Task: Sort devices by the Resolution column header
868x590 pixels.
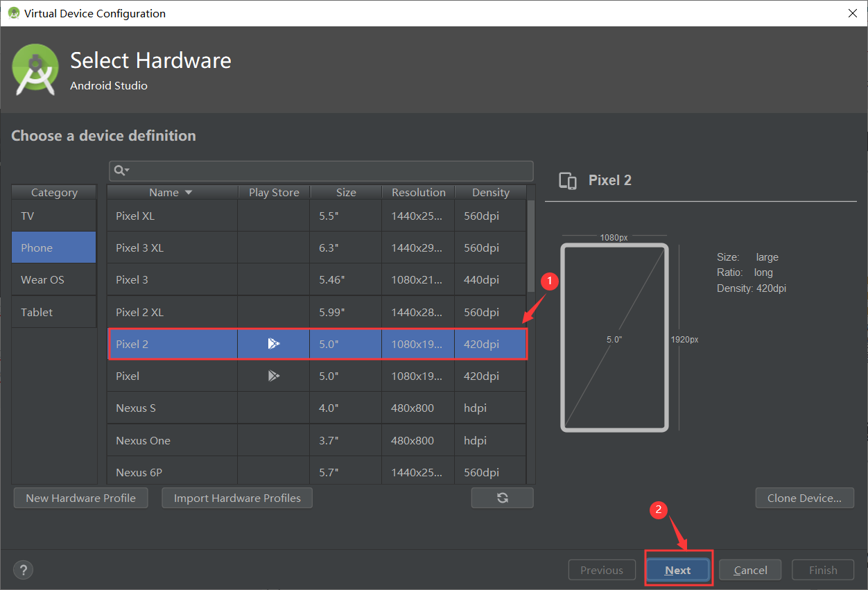Action: click(x=418, y=192)
